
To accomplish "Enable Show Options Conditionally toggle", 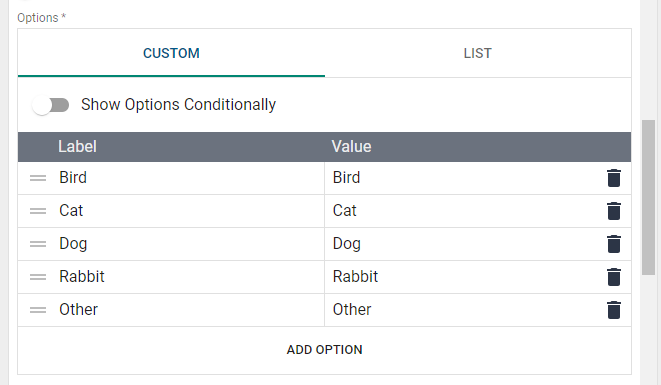I will click(51, 105).
